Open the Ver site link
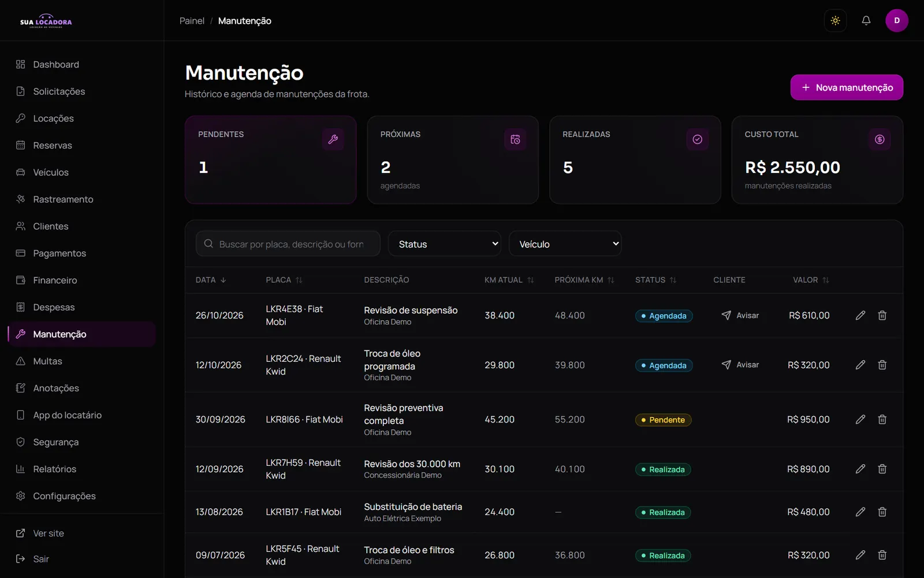The image size is (924, 578). click(x=82, y=533)
